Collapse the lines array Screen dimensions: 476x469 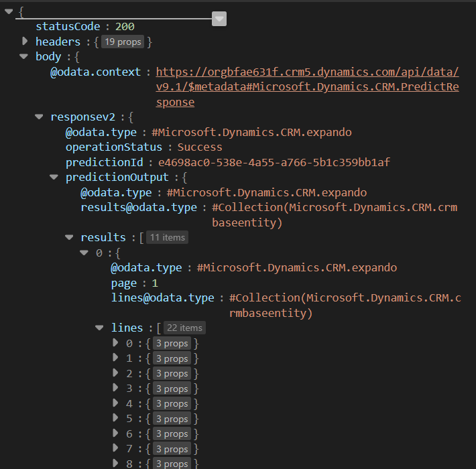coord(99,328)
